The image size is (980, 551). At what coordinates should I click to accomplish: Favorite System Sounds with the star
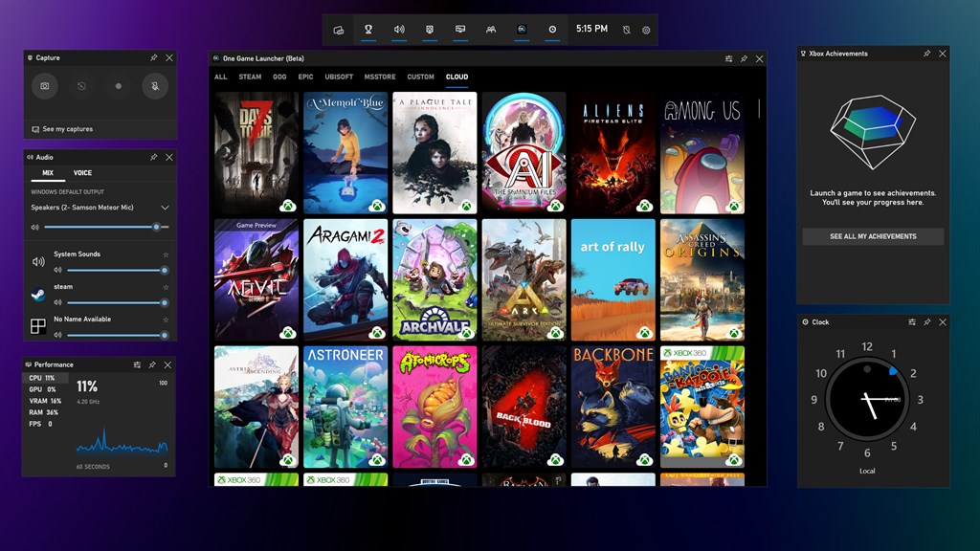pyautogui.click(x=166, y=254)
